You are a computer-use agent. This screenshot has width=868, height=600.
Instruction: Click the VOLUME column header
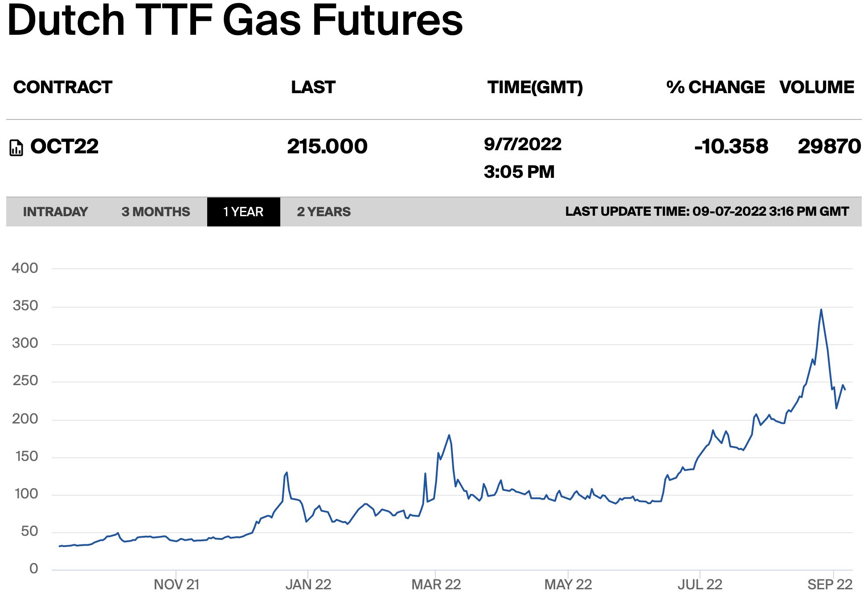[817, 87]
